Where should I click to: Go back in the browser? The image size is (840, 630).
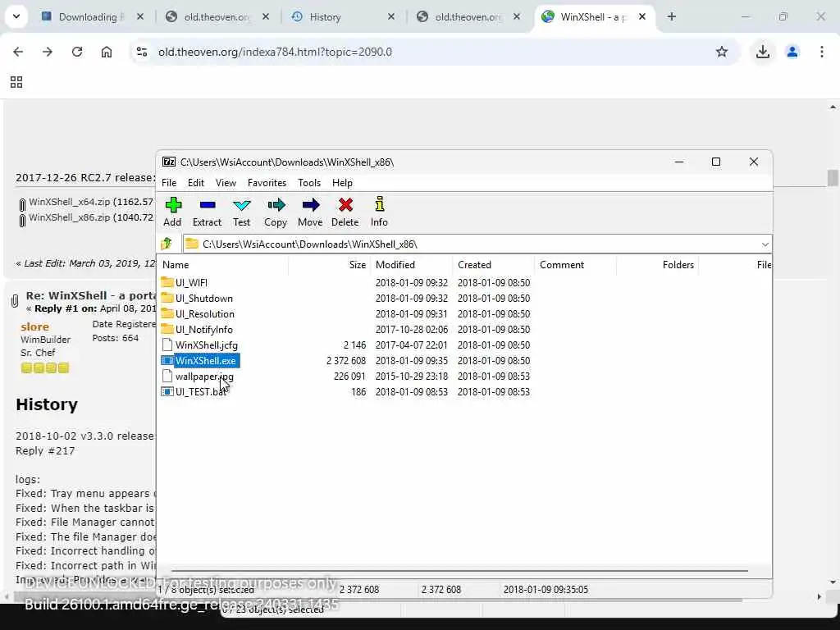click(18, 52)
